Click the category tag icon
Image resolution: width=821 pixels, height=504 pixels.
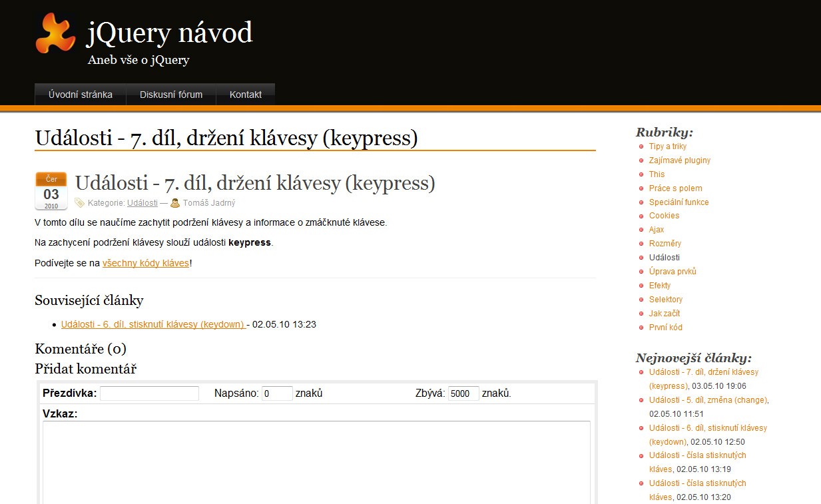[x=80, y=202]
